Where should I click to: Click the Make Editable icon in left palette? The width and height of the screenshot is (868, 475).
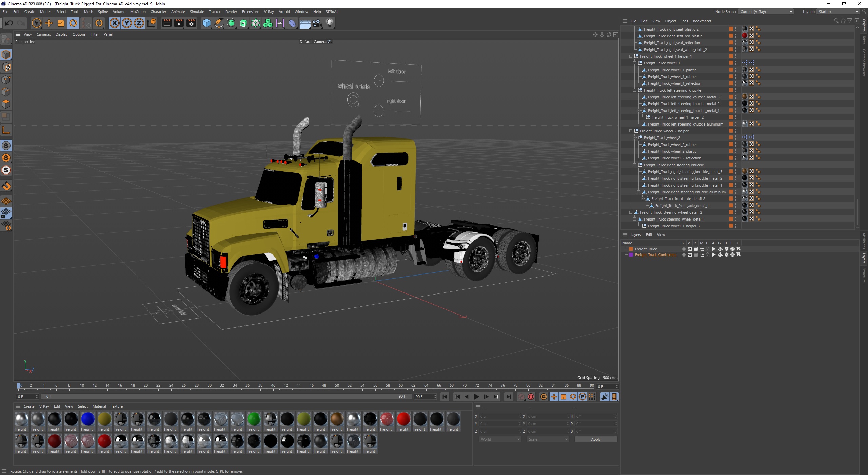(x=6, y=40)
